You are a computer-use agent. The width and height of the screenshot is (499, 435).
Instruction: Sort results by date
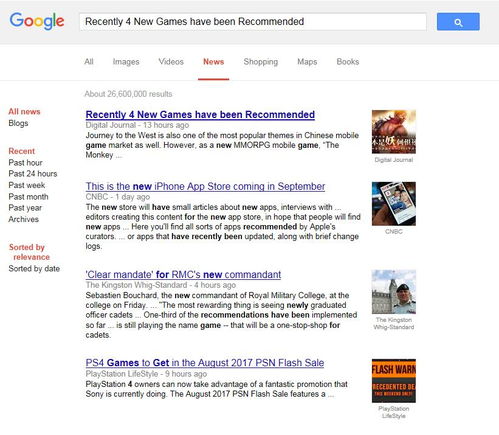tap(34, 269)
